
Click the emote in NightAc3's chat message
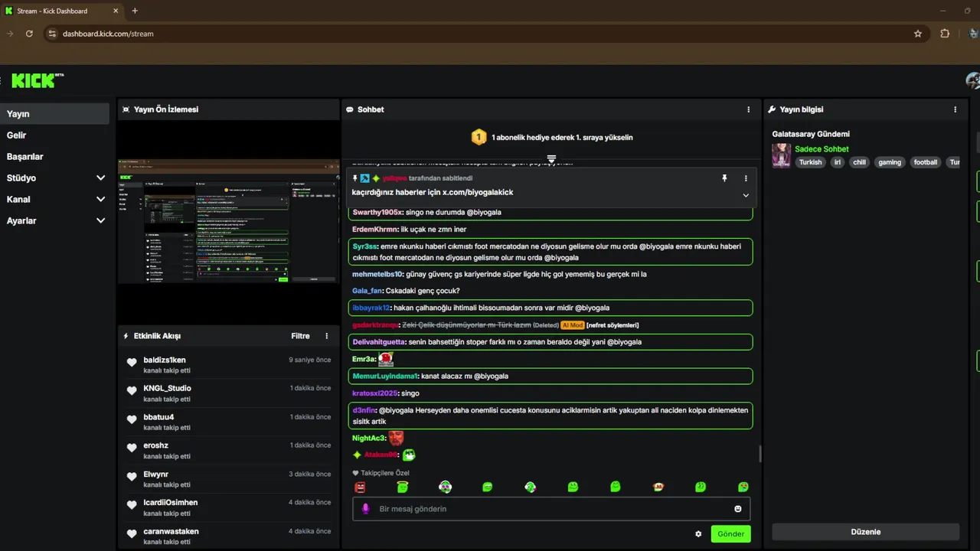tap(396, 438)
